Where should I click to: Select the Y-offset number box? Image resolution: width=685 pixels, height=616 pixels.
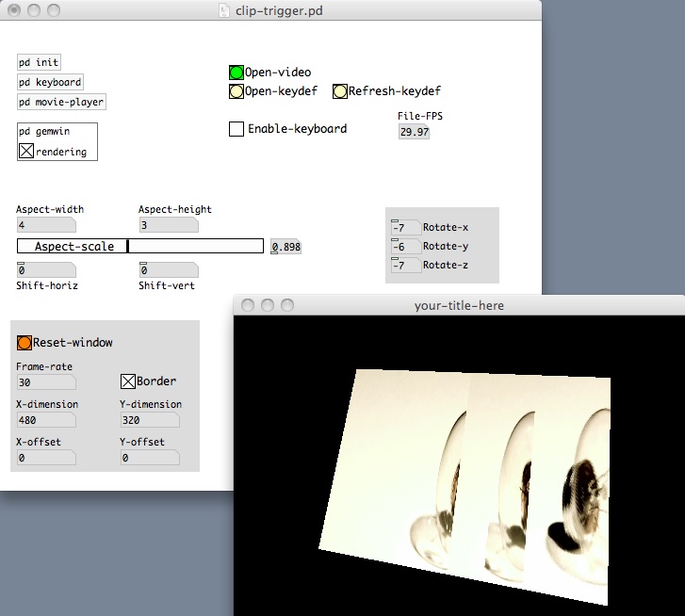pos(150,458)
